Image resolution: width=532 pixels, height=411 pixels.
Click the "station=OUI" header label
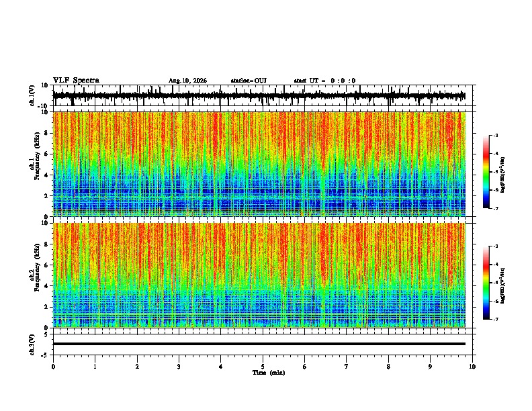(x=249, y=81)
